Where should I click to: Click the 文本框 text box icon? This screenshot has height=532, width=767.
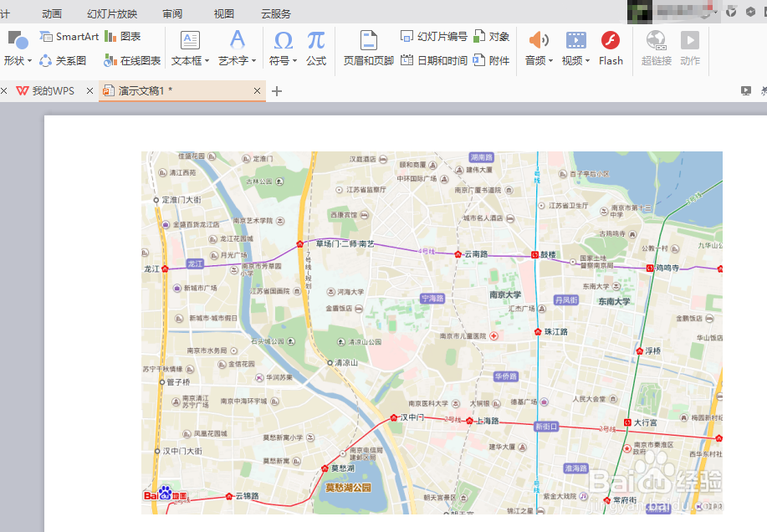[x=190, y=40]
